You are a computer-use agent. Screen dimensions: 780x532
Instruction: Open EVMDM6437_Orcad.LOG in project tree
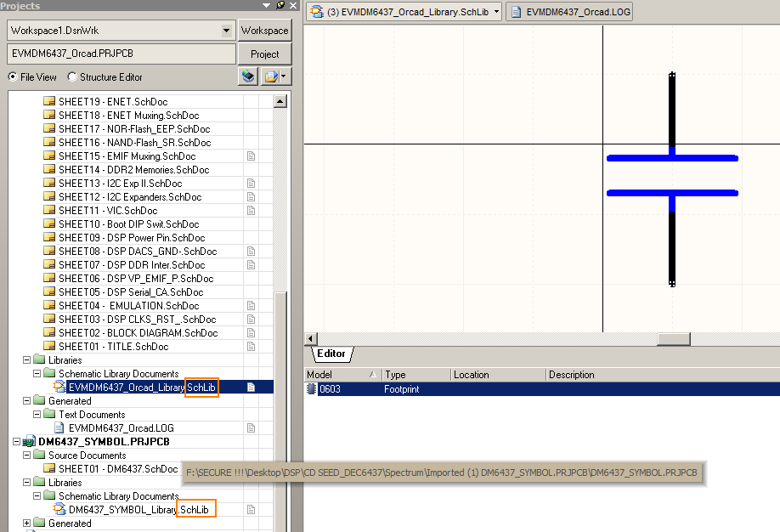coord(121,428)
